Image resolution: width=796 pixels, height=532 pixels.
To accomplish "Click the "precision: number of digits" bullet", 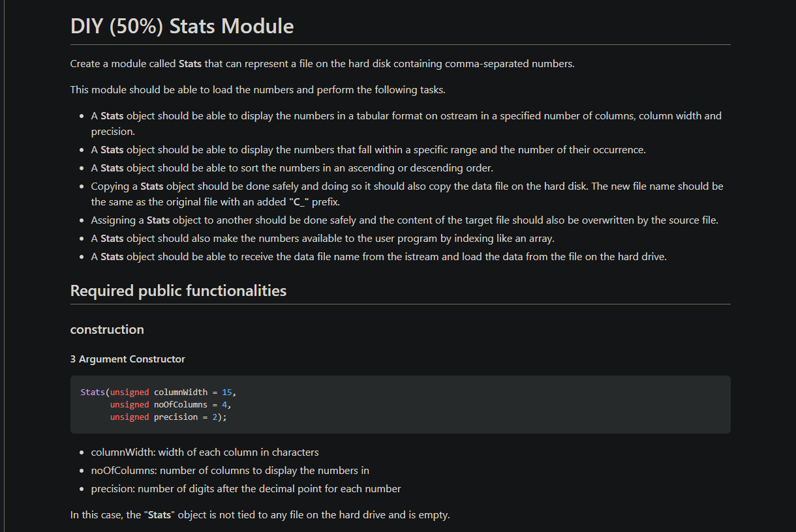I will (246, 489).
